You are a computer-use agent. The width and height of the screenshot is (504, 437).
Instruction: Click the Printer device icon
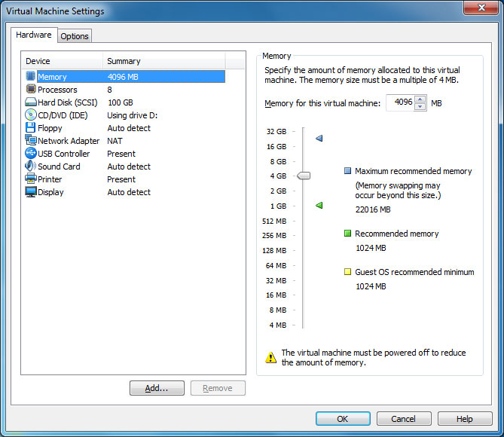pos(31,179)
